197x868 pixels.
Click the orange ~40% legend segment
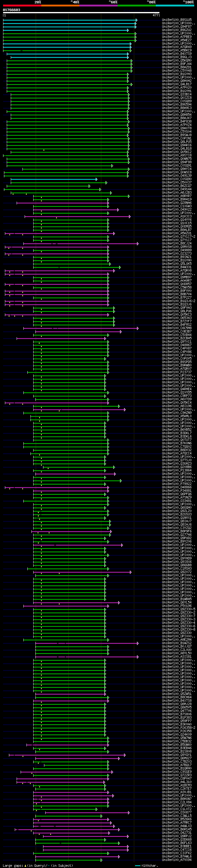[60, 6]
